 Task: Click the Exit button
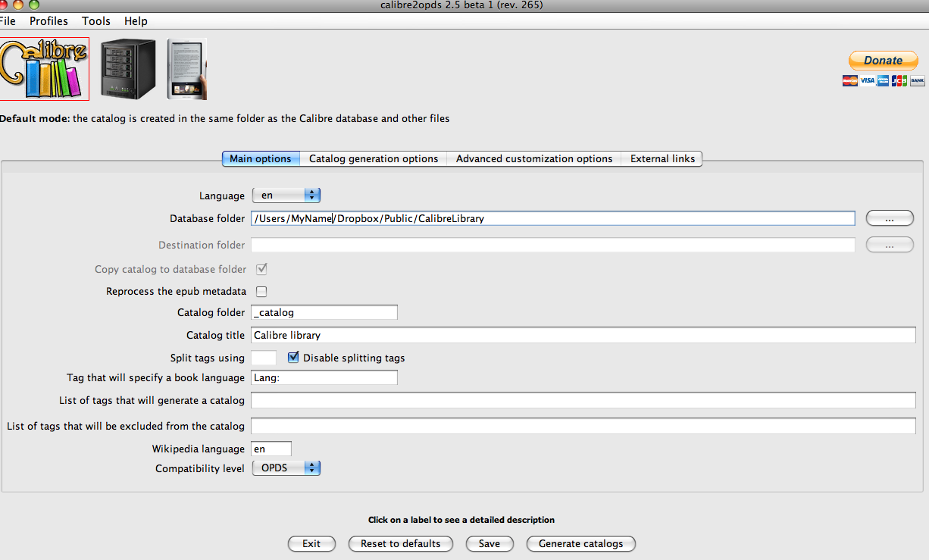tap(311, 543)
